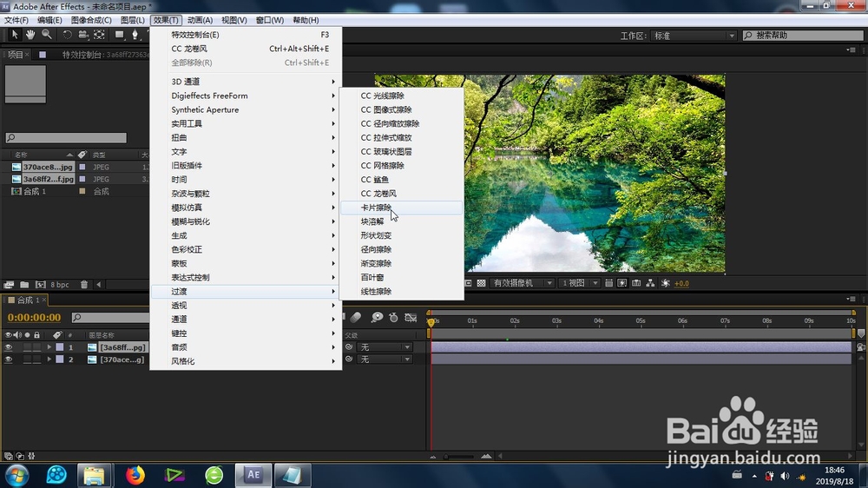The width and height of the screenshot is (868, 488).
Task: Choose CC 玻璃状图层 effect
Action: [401, 152]
